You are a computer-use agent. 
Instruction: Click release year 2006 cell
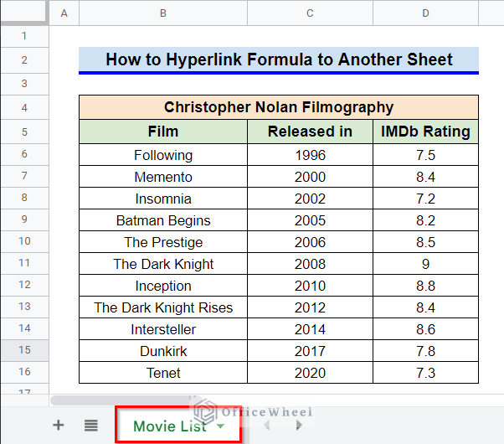pos(310,242)
